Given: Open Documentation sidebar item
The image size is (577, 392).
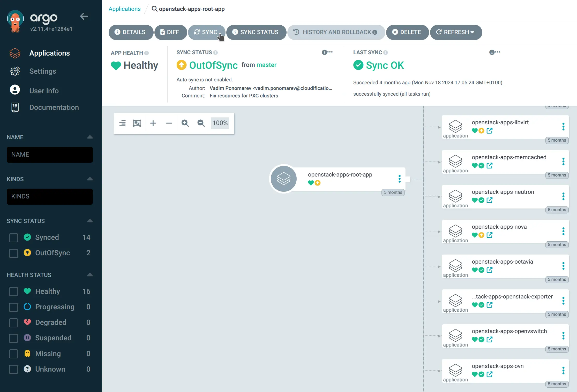Looking at the screenshot, I should [54, 107].
